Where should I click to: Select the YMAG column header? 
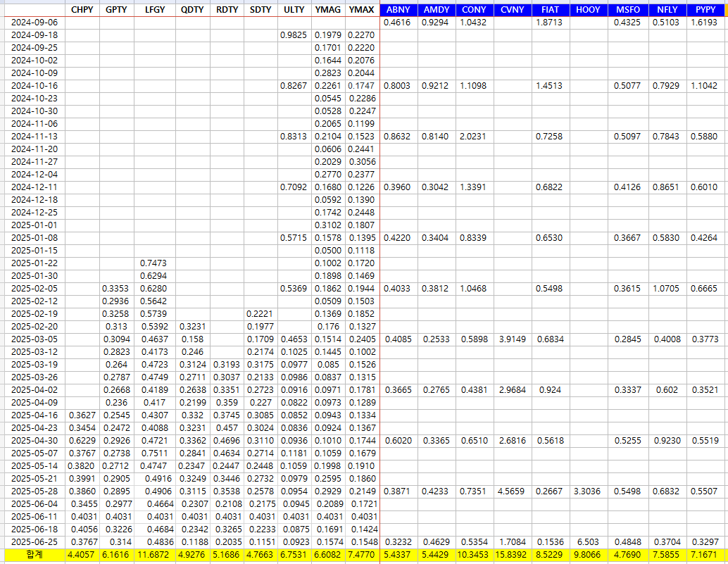pos(328,10)
